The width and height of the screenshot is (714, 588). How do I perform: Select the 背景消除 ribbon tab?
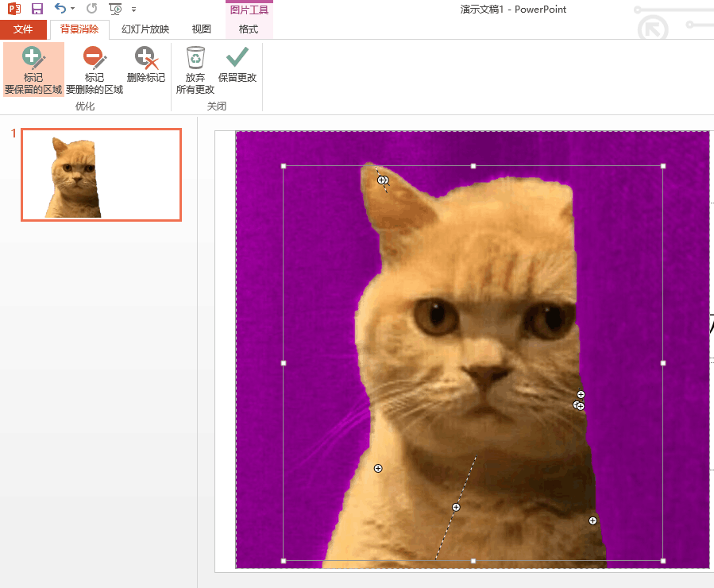click(79, 29)
